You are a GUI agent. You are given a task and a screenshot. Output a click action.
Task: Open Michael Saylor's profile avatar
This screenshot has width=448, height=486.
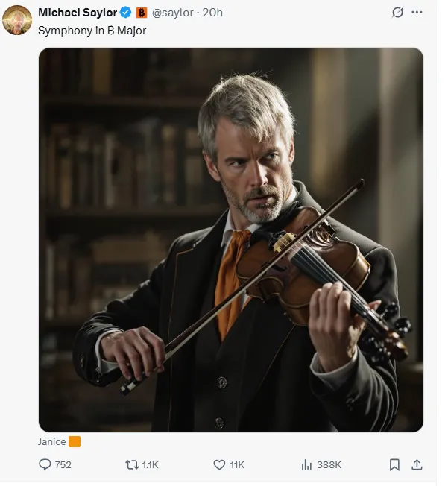point(16,20)
